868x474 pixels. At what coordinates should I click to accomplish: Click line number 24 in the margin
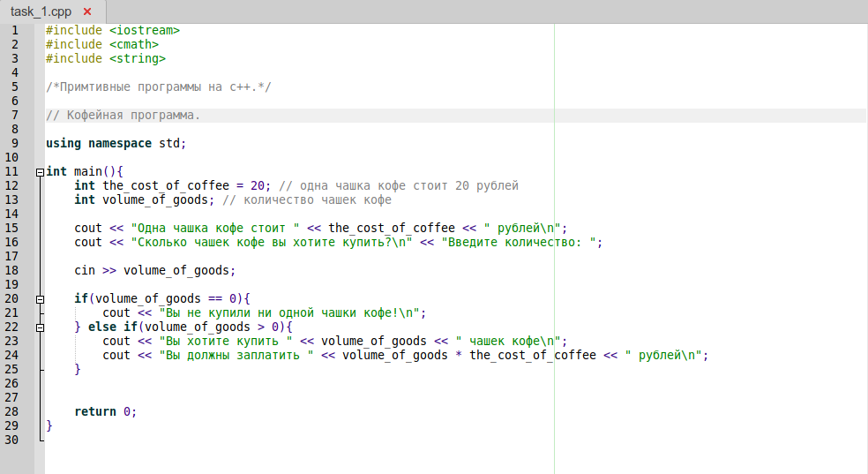[x=11, y=356]
